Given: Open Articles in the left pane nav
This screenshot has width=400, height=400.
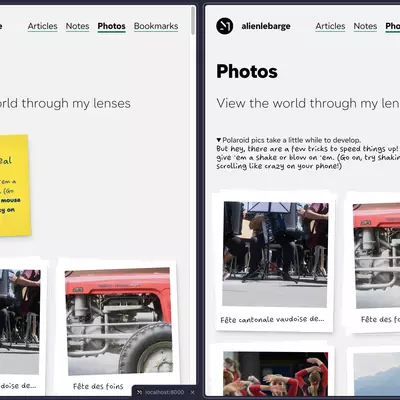Looking at the screenshot, I should coord(42,26).
